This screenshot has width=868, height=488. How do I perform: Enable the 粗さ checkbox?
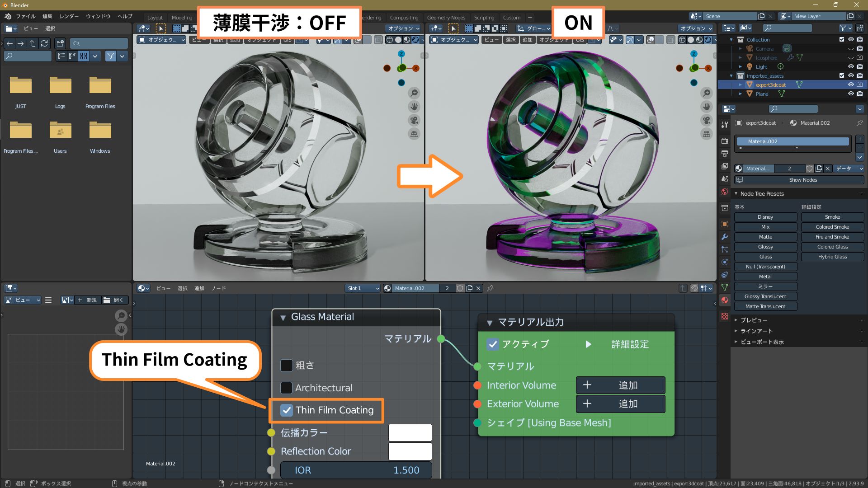pos(287,365)
